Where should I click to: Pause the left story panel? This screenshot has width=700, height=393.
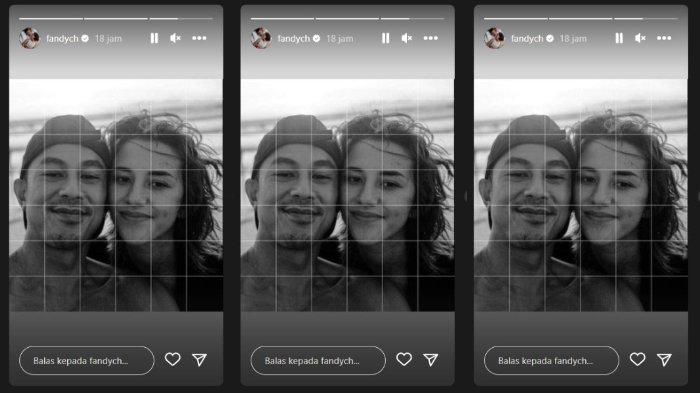[154, 38]
